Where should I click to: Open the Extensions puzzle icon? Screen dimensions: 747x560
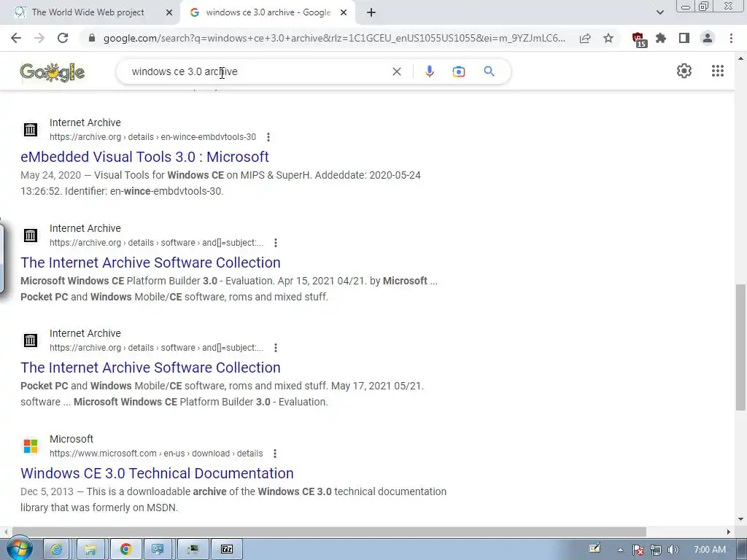661,38
